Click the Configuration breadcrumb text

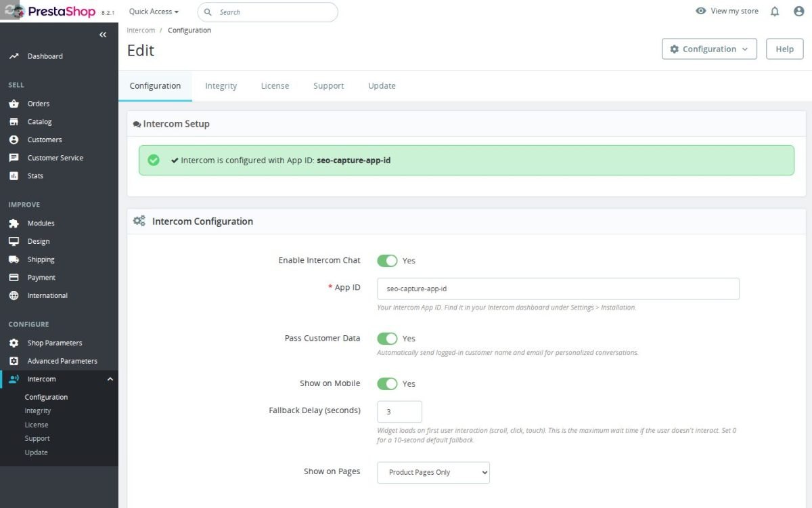(189, 30)
